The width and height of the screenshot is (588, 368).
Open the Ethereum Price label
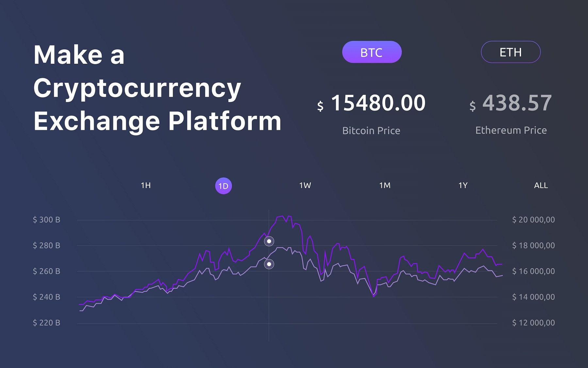511,130
